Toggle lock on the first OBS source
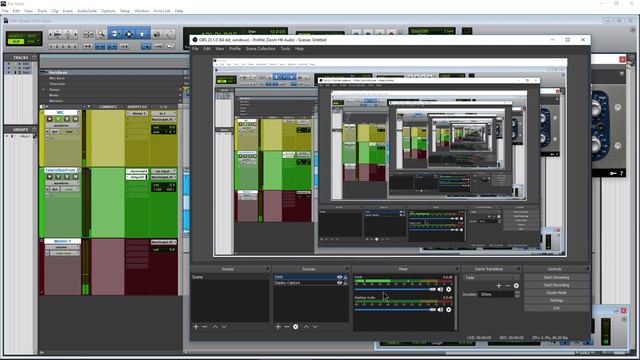Image resolution: width=640 pixels, height=360 pixels. [x=345, y=277]
